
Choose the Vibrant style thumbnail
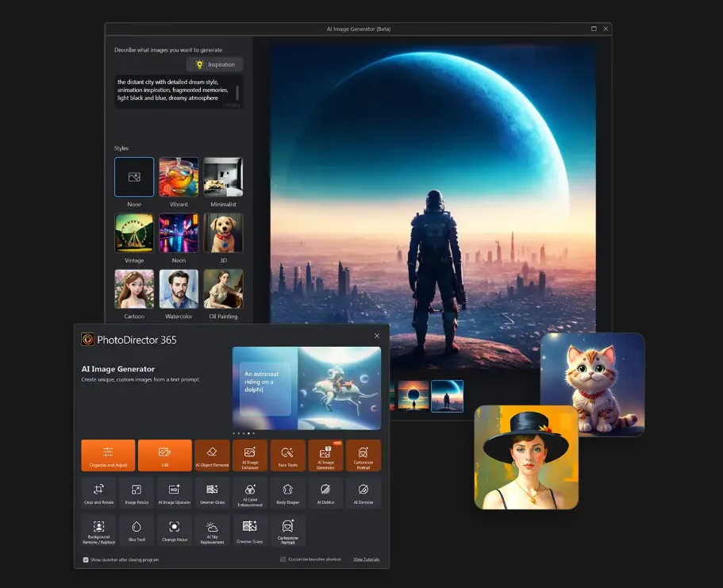(179, 177)
